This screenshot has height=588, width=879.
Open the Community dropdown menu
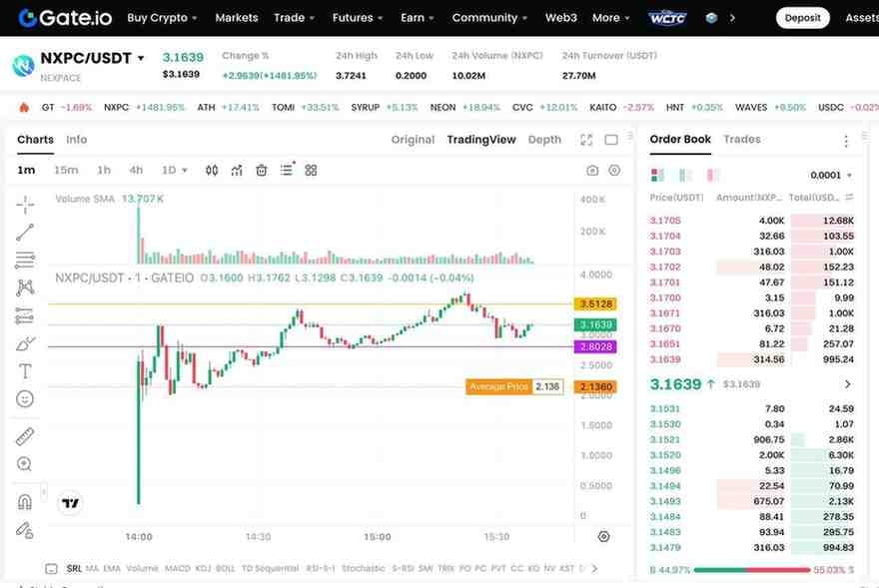pyautogui.click(x=489, y=18)
